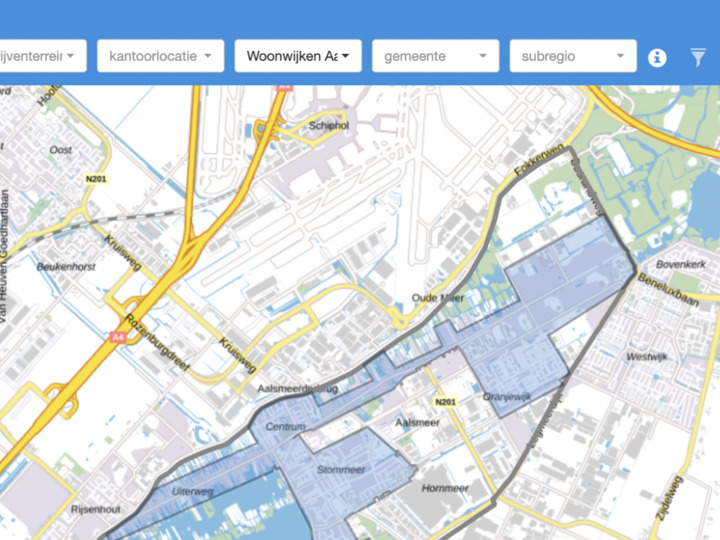Expand the kantoorlocatie dropdown
Screen dimensions: 720x540
tap(160, 56)
